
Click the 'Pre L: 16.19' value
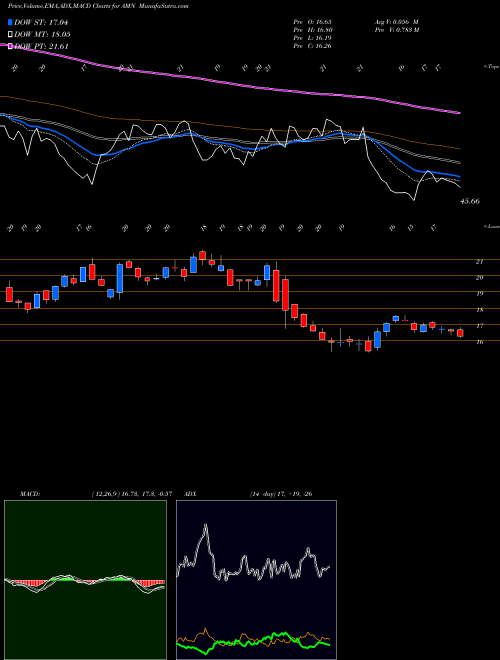(x=313, y=38)
